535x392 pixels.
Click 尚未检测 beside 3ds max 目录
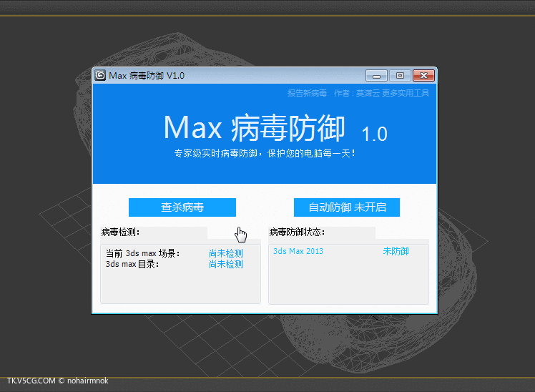point(226,264)
